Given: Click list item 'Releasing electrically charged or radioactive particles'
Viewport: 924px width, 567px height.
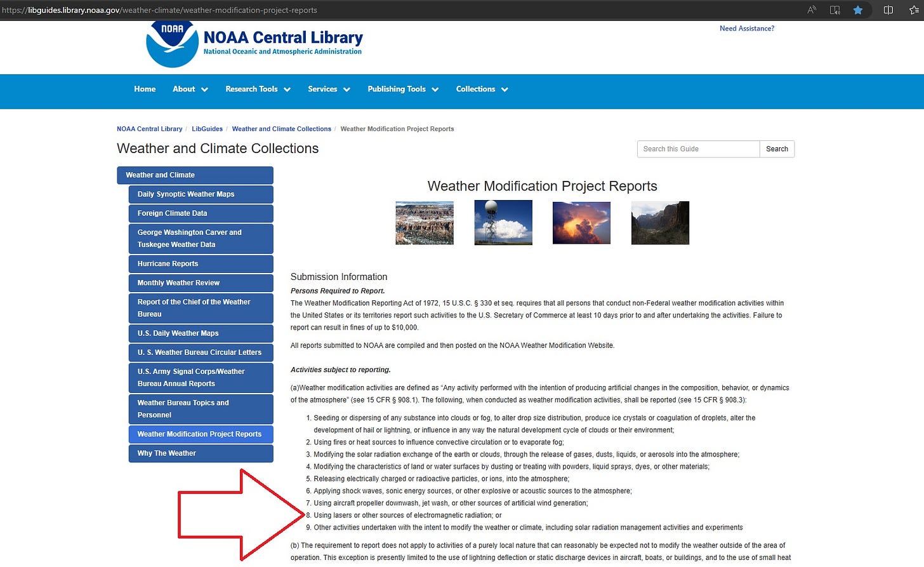Looking at the screenshot, I should pos(442,479).
